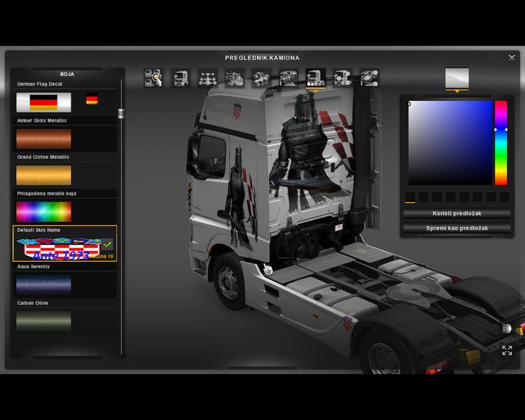Screen dimensions: 525x420
Task: Open the interior customization icon
Action: (x=288, y=78)
